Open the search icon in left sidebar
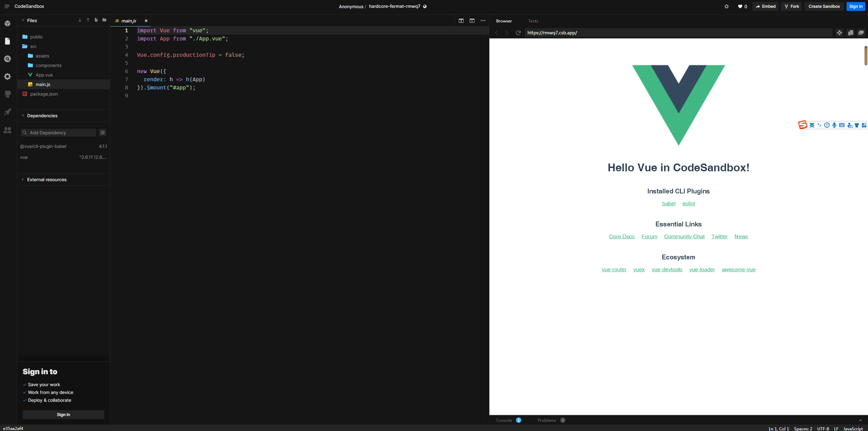The height and width of the screenshot is (431, 868). pos(7,59)
